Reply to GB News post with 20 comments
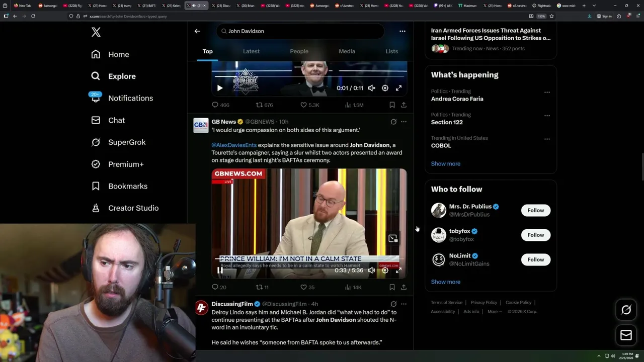Image resolution: width=644 pixels, height=362 pixels. point(219,288)
